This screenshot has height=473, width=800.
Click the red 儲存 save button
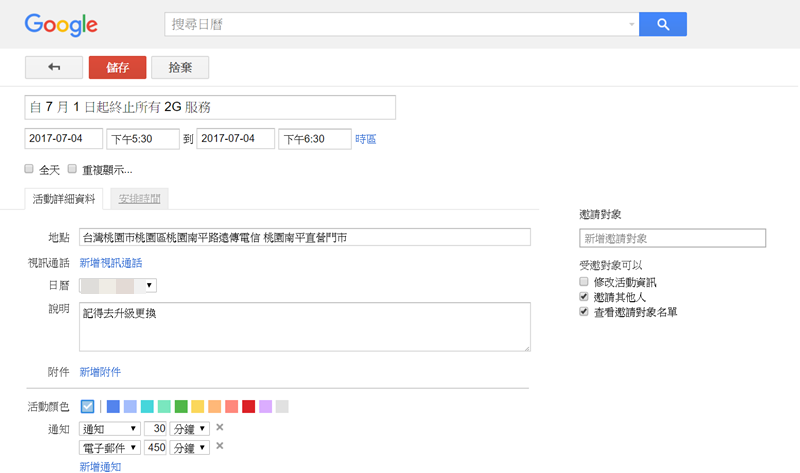(x=117, y=67)
